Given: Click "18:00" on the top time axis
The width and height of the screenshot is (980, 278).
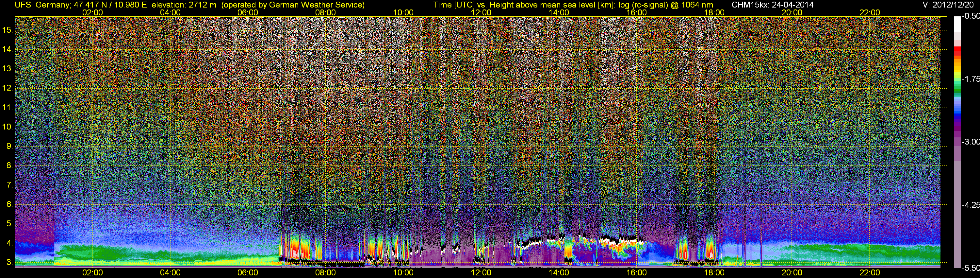Looking at the screenshot, I should tap(714, 12).
